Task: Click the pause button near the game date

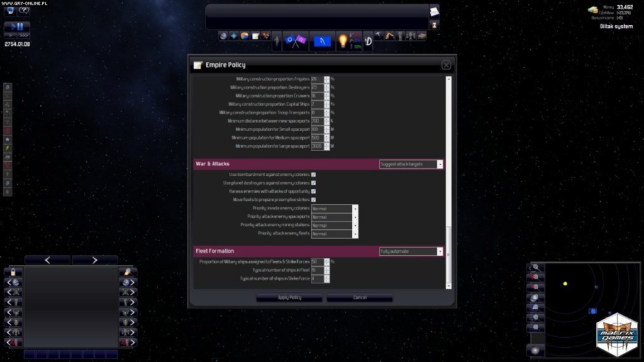Action: (19, 27)
